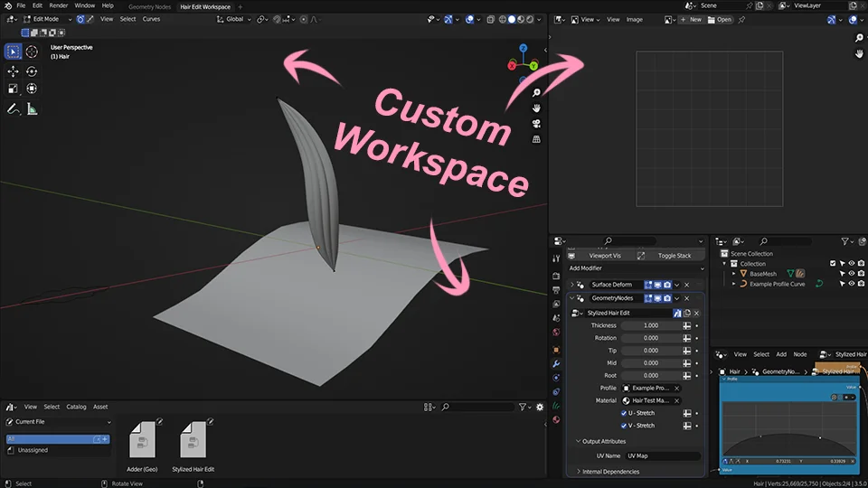This screenshot has width=868, height=488.
Task: Hide BaseMesh using its eye icon
Action: 851,273
